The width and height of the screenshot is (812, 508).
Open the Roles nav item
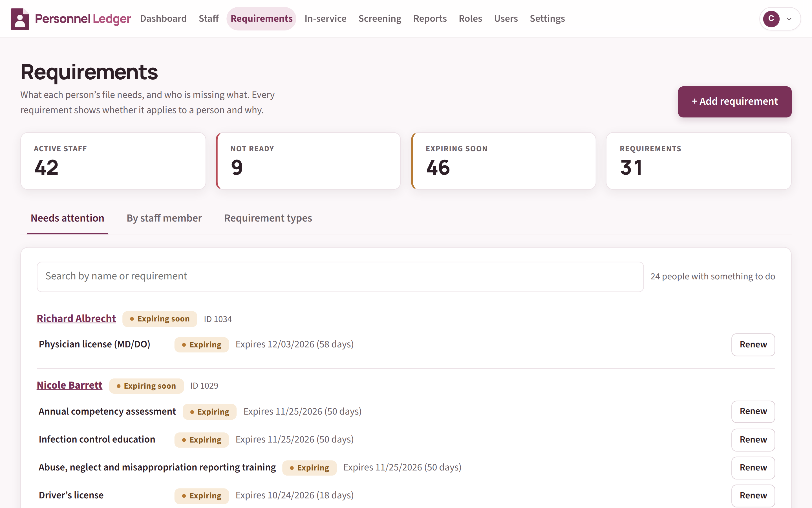click(470, 18)
